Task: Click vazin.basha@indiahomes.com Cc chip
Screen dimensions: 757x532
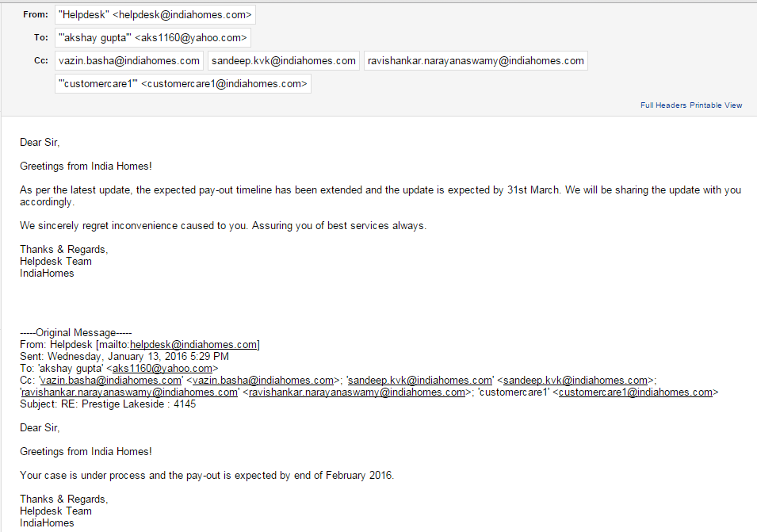Action: click(x=129, y=61)
